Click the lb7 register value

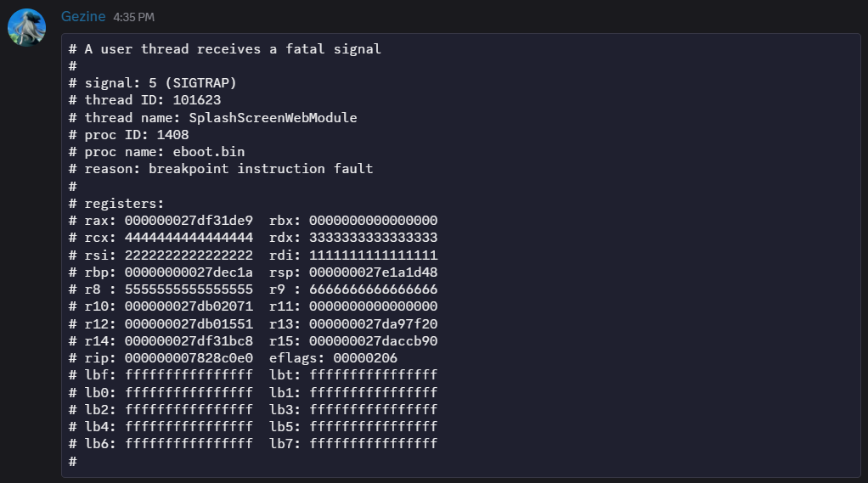click(x=373, y=444)
